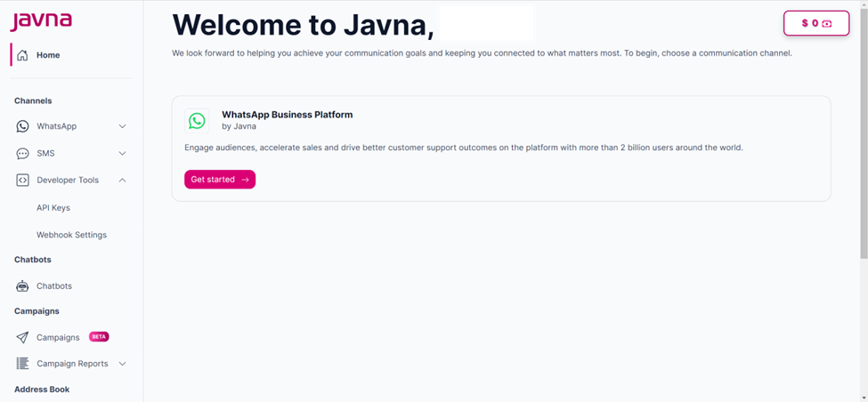Click the BETA badge next to Campaigns
The width and height of the screenshot is (868, 402).
tap(99, 337)
